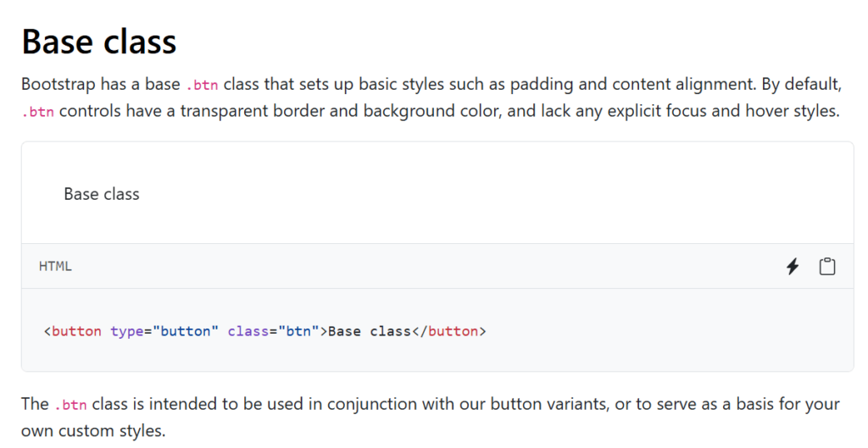Click the HTML label on code header
The width and height of the screenshot is (868, 448).
(x=55, y=266)
